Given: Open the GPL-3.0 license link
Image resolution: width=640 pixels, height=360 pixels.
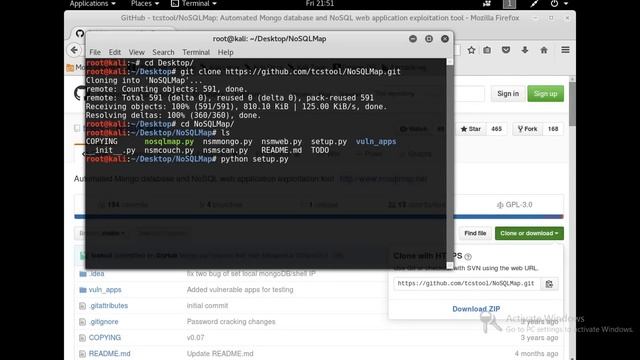Looking at the screenshot, I should (x=514, y=205).
